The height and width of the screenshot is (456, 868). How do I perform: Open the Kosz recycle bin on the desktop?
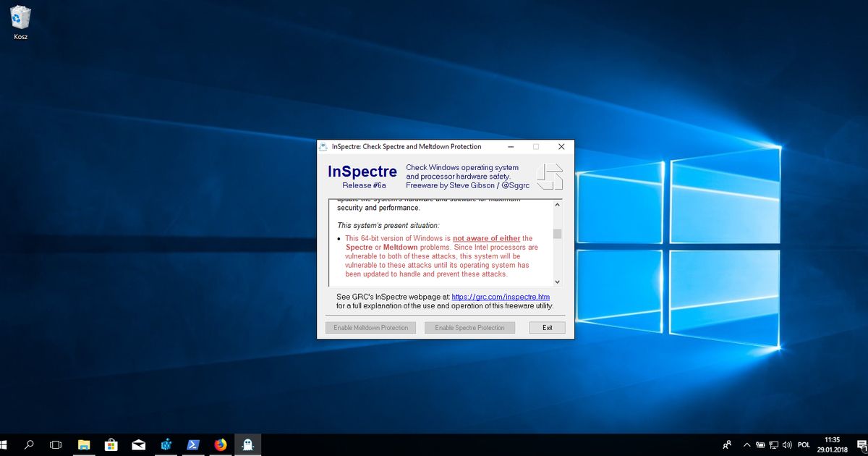pyautogui.click(x=20, y=18)
